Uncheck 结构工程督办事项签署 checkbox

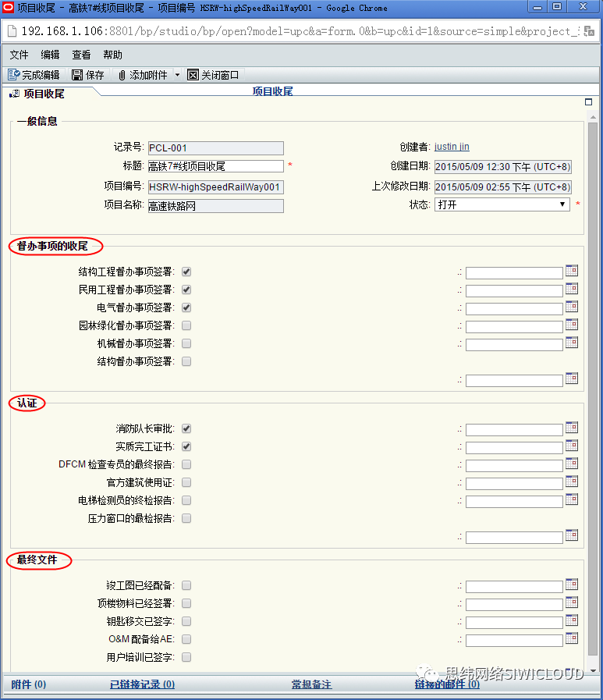pos(186,272)
